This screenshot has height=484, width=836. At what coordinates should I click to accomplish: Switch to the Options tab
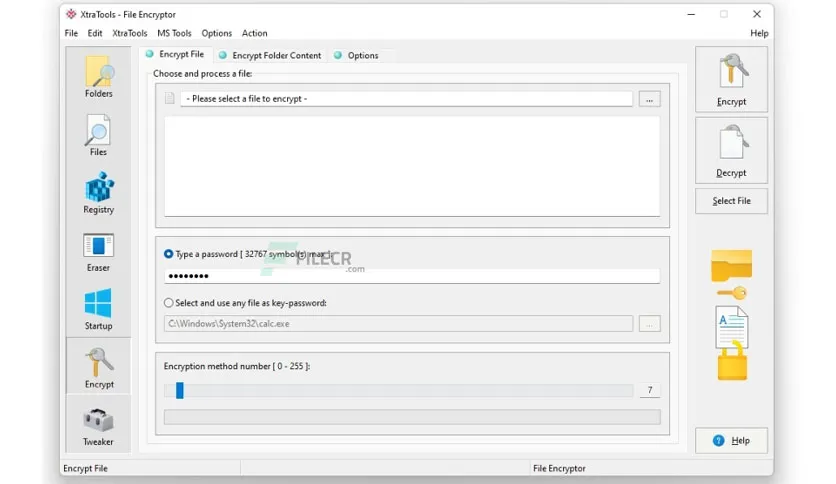click(x=356, y=55)
